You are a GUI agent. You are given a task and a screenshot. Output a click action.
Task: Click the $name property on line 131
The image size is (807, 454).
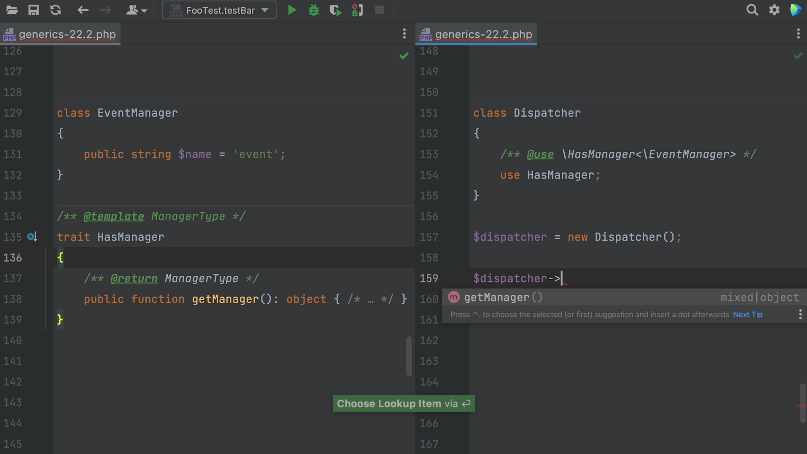pyautogui.click(x=195, y=154)
